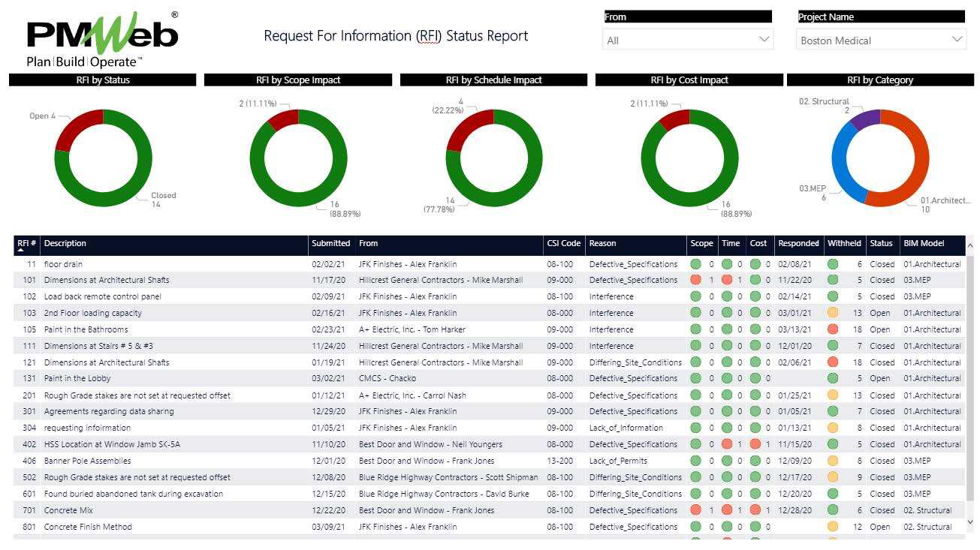The image size is (980, 550).
Task: Click the '13-200' CSI code cell
Action: tap(559, 461)
